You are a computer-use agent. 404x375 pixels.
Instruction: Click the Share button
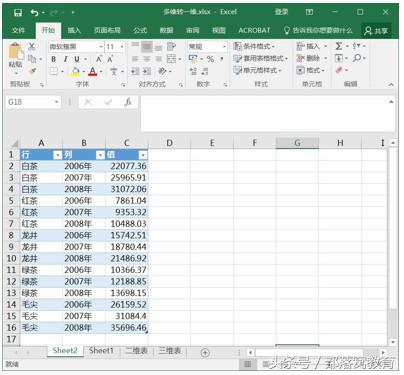click(376, 31)
